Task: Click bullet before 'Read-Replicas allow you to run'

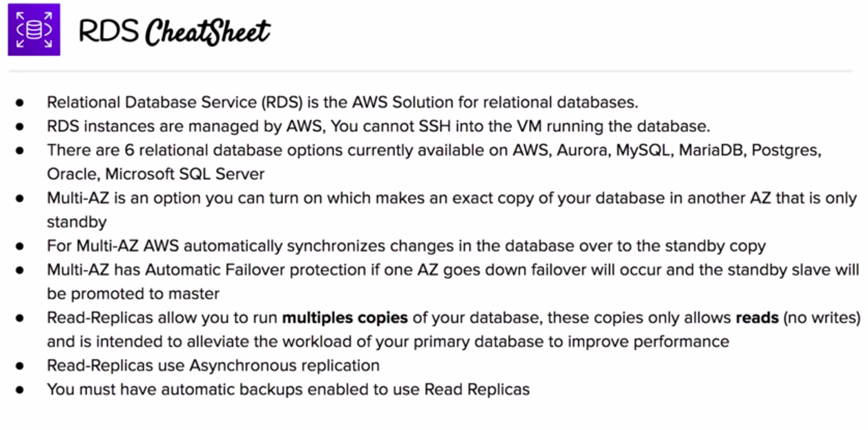Action: [20, 317]
